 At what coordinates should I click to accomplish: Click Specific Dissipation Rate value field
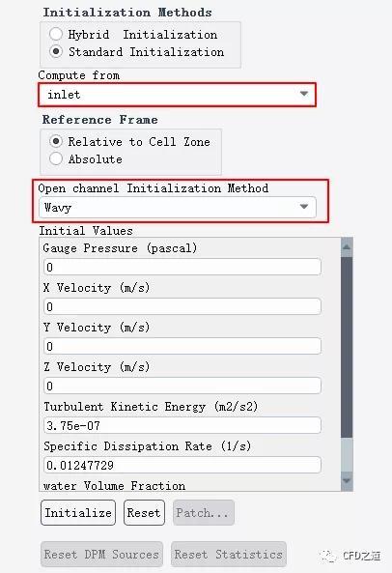click(182, 465)
